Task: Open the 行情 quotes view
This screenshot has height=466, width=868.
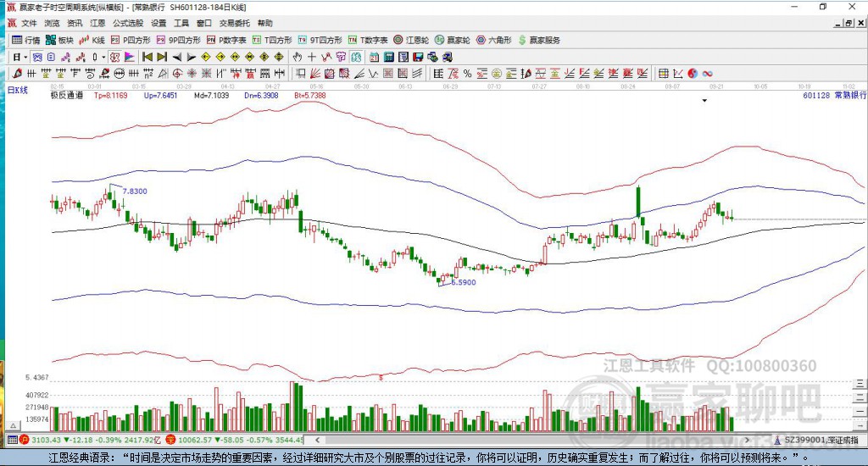Action: click(x=26, y=40)
